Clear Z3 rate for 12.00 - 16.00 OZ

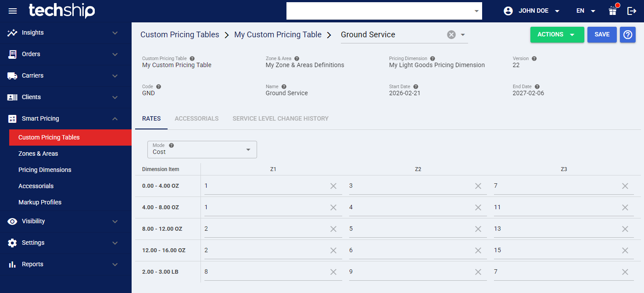(x=625, y=250)
